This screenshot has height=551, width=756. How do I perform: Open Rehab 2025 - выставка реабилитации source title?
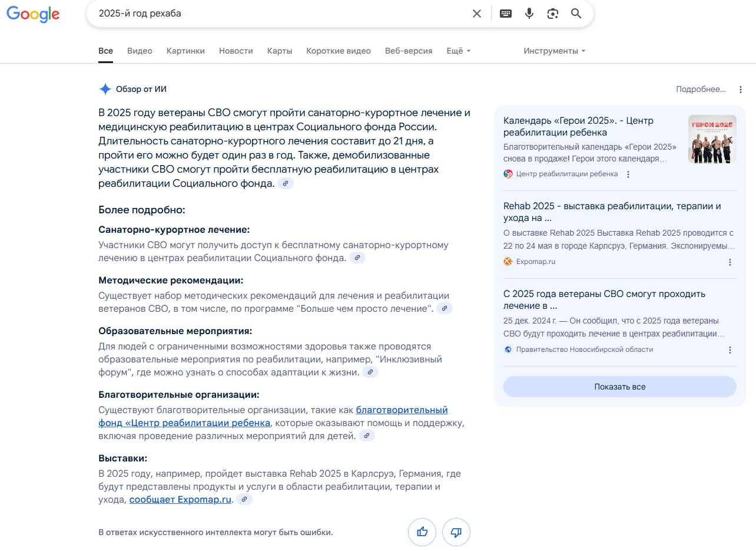click(612, 212)
